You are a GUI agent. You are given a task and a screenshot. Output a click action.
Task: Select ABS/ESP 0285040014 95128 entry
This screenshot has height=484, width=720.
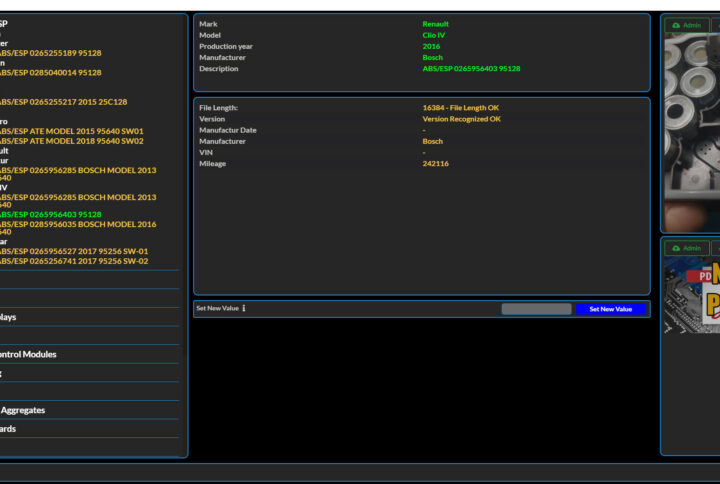click(50, 72)
